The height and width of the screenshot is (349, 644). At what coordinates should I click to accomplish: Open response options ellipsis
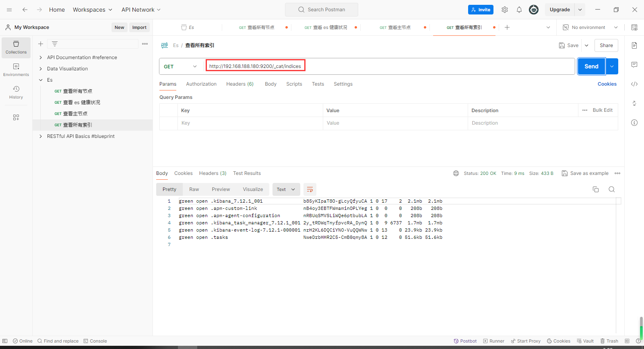point(617,173)
